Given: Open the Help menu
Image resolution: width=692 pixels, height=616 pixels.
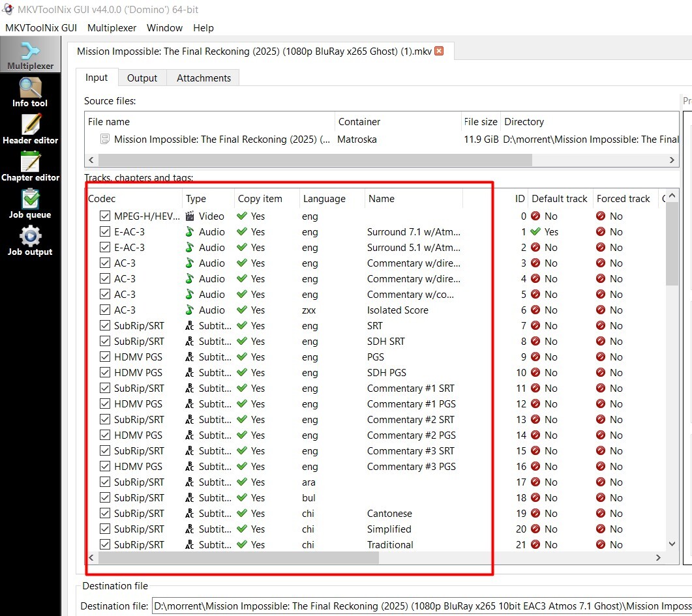Looking at the screenshot, I should 203,28.
